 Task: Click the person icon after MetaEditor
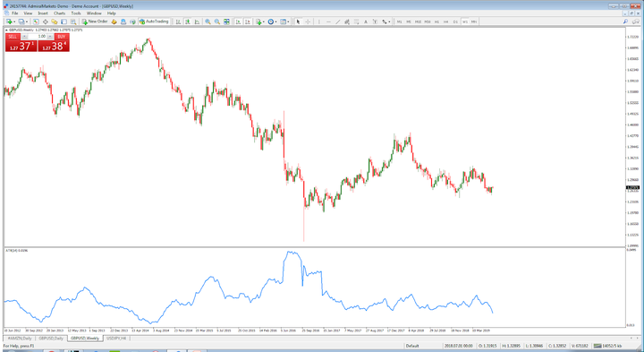pos(123,21)
